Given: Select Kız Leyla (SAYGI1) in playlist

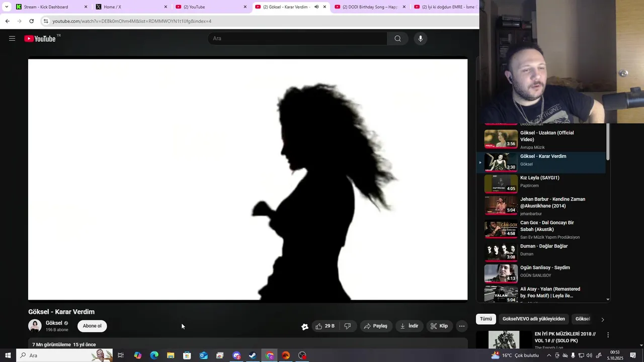Looking at the screenshot, I should click(541, 184).
